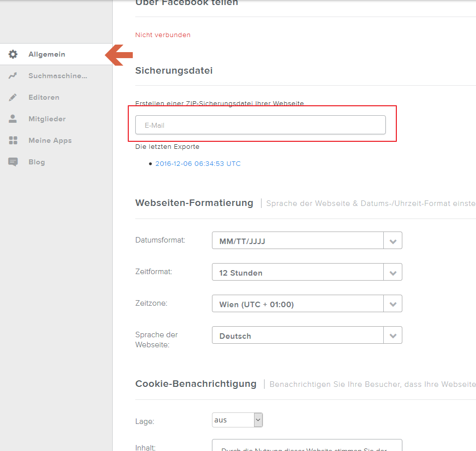
Task: Click the speech bubble Blog icon
Action: (x=13, y=162)
